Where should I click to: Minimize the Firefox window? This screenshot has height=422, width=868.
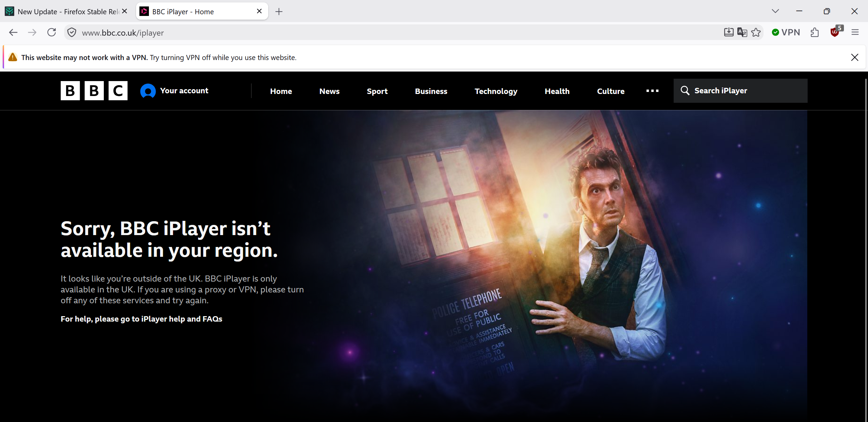pyautogui.click(x=799, y=11)
